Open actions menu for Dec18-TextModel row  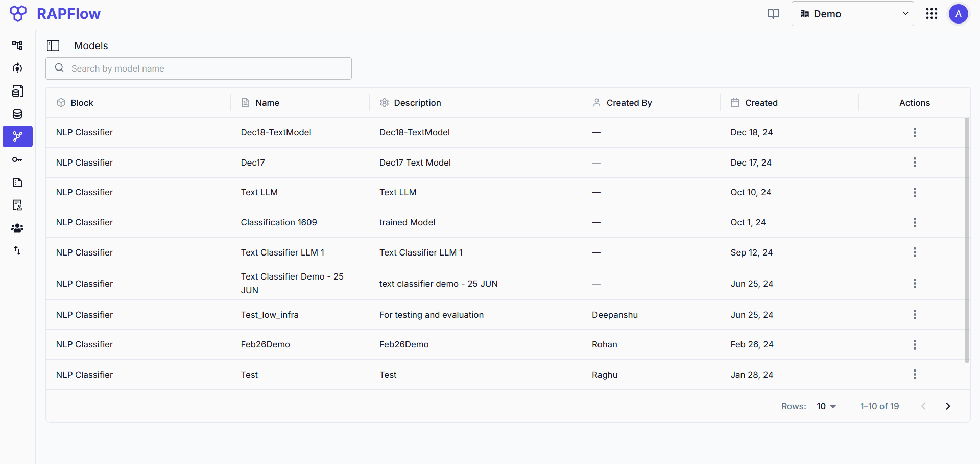pyautogui.click(x=914, y=133)
